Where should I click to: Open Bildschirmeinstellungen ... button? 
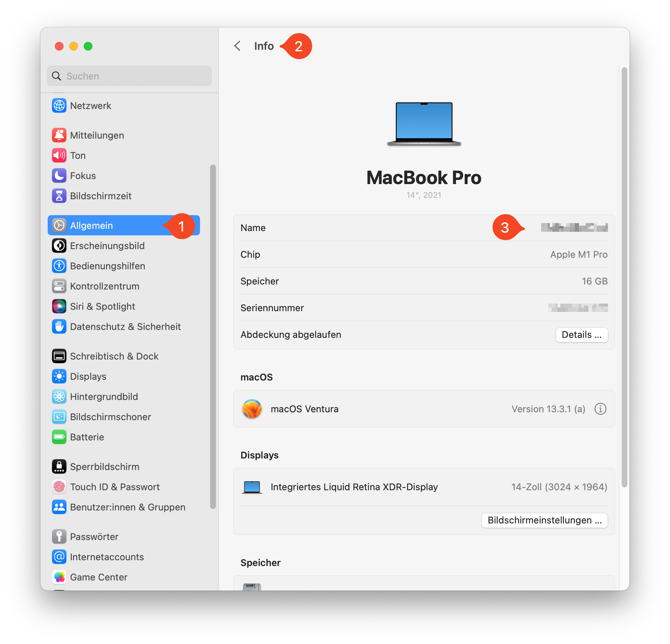(x=545, y=520)
